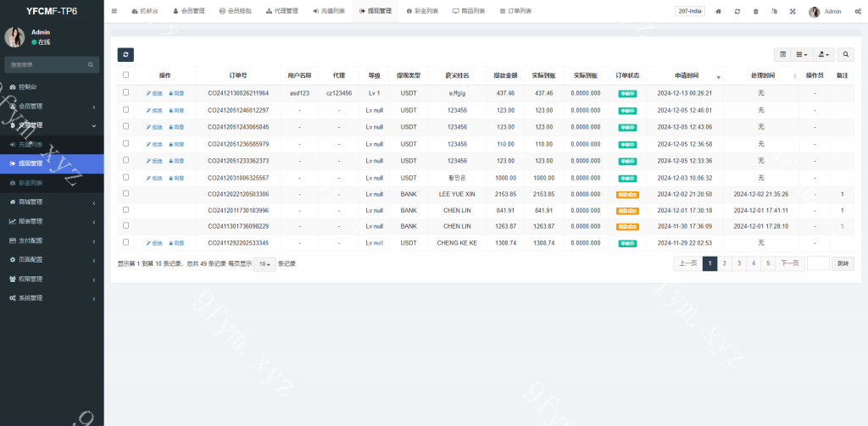This screenshot has height=426, width=868.
Task: Expand 系统管理 in the sidebar
Action: [52, 298]
